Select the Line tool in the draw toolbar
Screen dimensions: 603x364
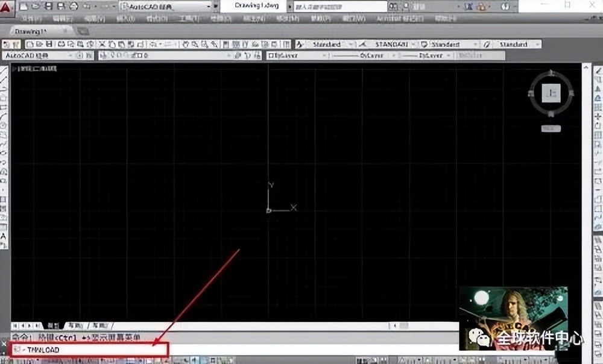[x=4, y=71]
